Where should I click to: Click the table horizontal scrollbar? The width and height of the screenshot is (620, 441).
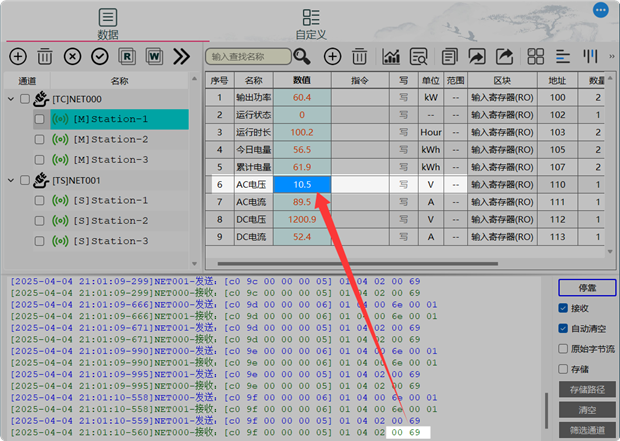[x=357, y=263]
